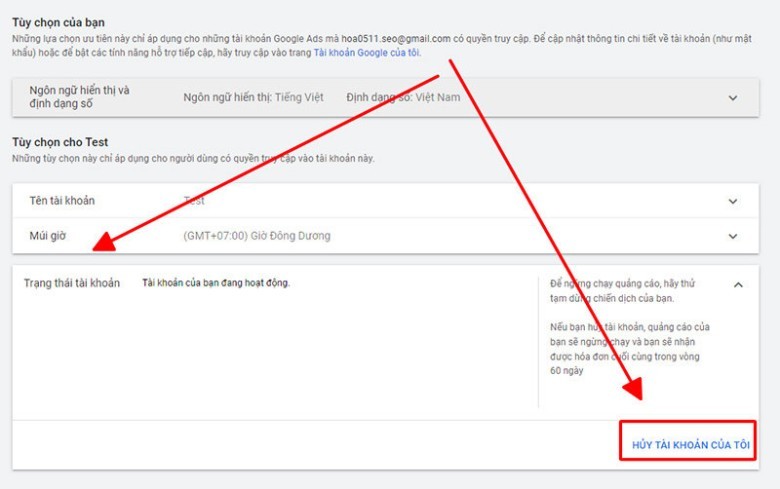Viewport: 780px width, 489px height.
Task: Select the Tên tài khoản label
Action: tap(62, 200)
